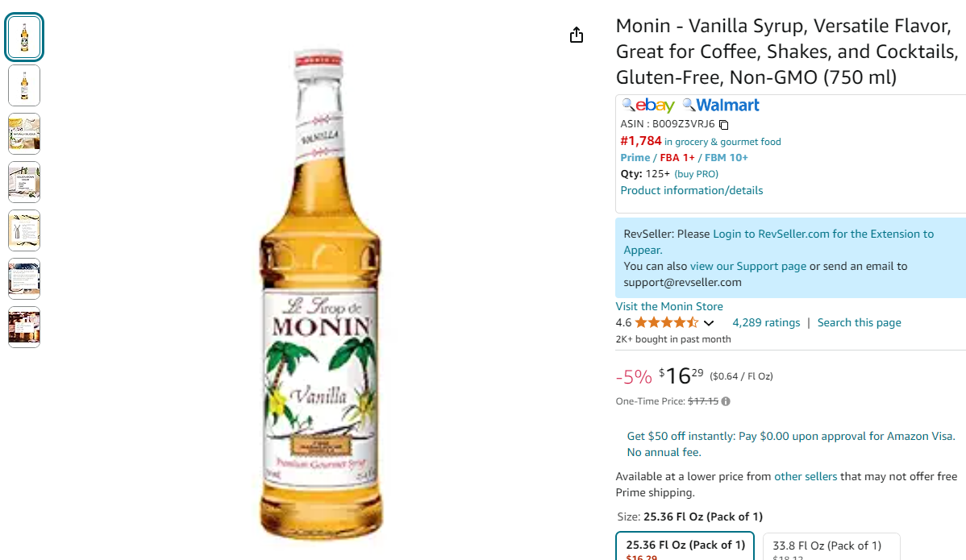Screen dimensions: 966x560
Task: Open the eBay search icon link
Action: coord(648,106)
